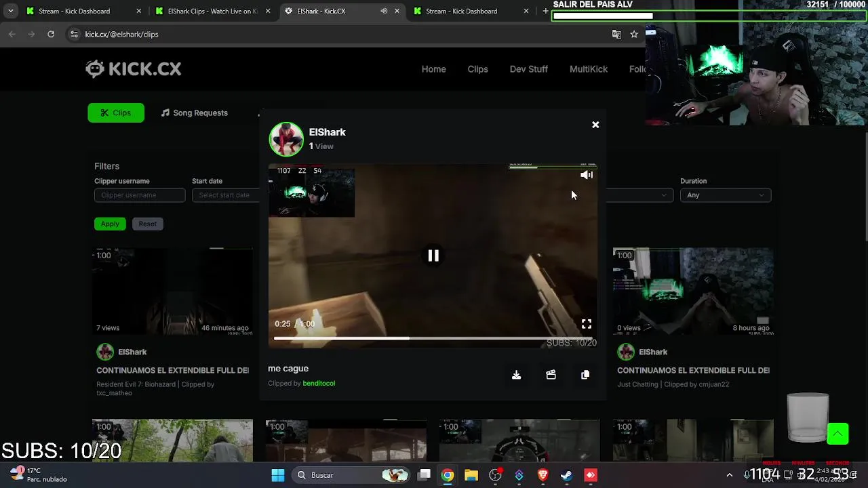Open Brave browser from the taskbar
This screenshot has height=488, width=868.
pos(542,475)
